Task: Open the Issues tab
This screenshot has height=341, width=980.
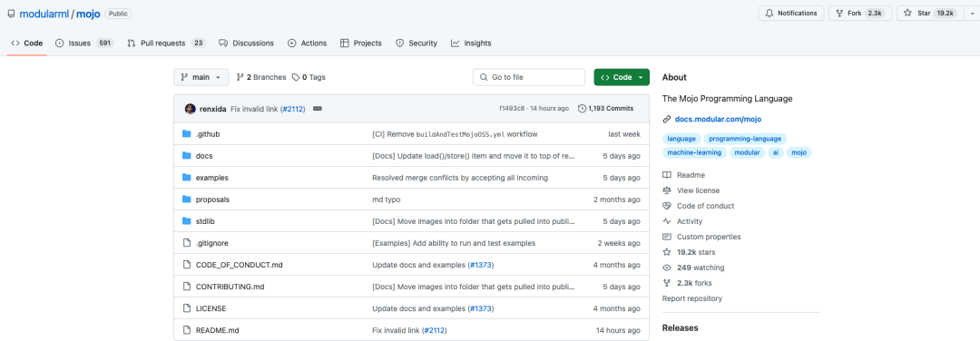Action: coord(83,44)
